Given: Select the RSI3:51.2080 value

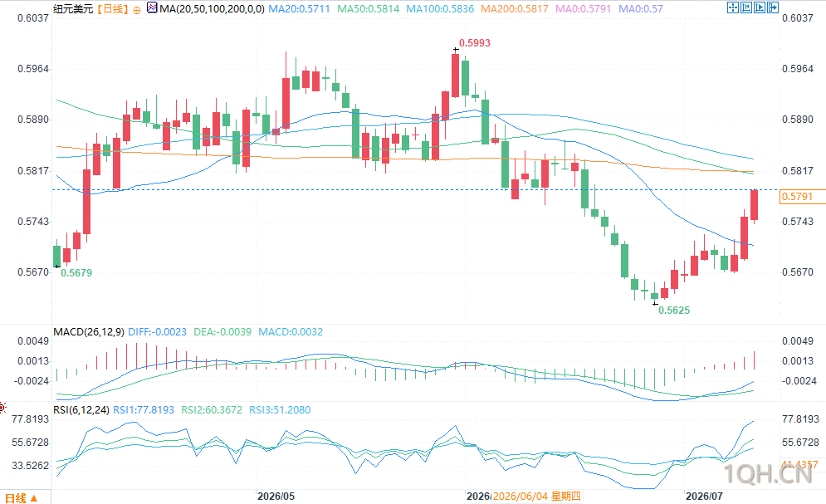Looking at the screenshot, I should point(280,409).
